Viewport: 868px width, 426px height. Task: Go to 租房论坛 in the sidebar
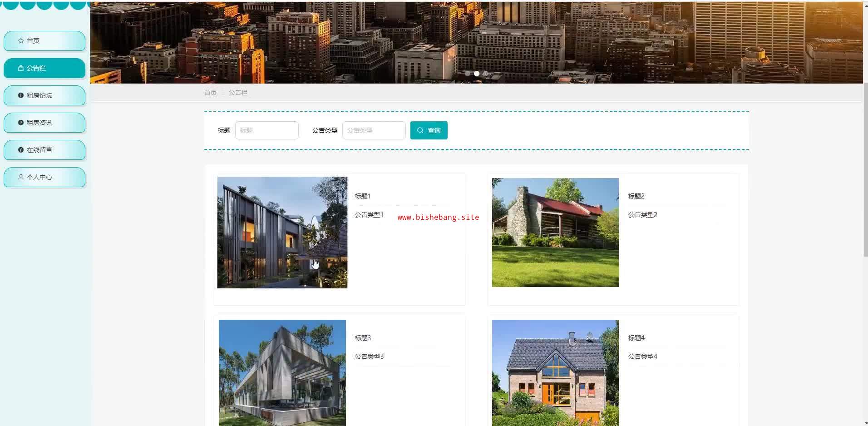(44, 95)
